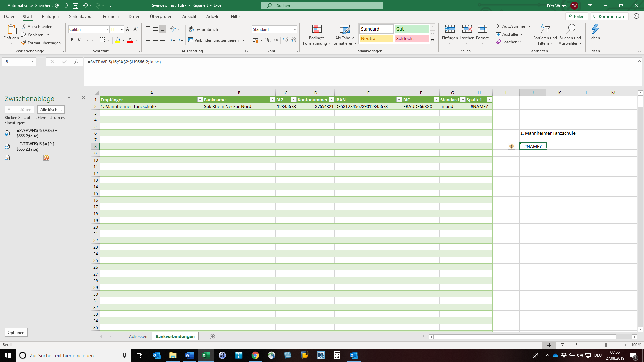Expand the Standard number format dropdown
644x362 pixels.
(294, 29)
